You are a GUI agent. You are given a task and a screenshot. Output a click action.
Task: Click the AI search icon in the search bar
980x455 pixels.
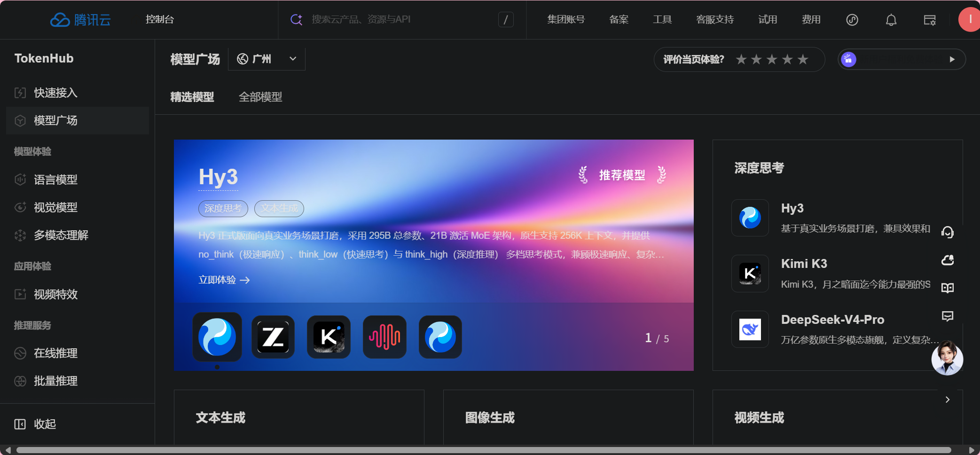click(x=297, y=19)
